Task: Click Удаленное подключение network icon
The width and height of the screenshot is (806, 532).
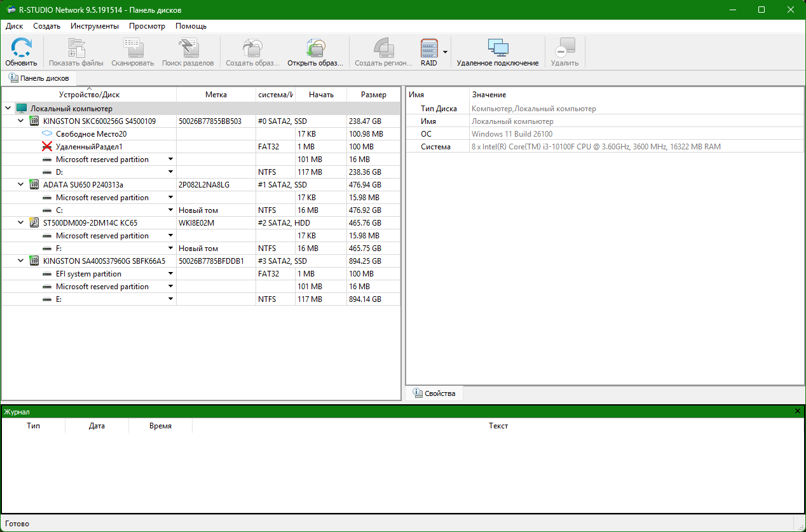Action: [497, 48]
